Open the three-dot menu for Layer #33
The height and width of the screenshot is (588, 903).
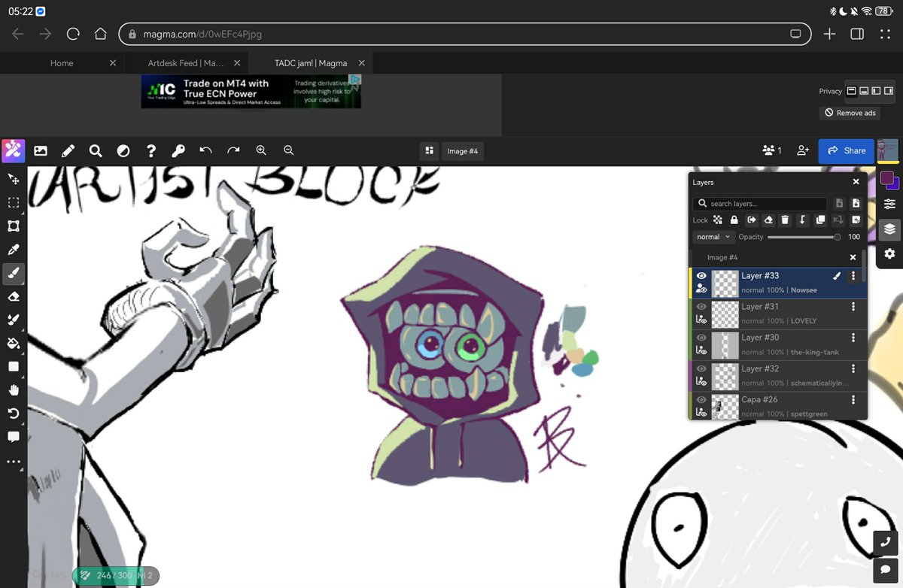coord(853,276)
